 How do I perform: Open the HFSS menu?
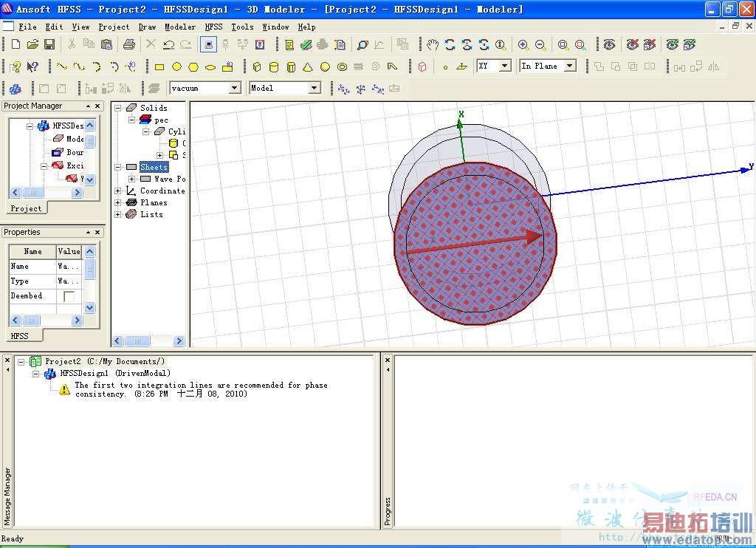click(213, 27)
